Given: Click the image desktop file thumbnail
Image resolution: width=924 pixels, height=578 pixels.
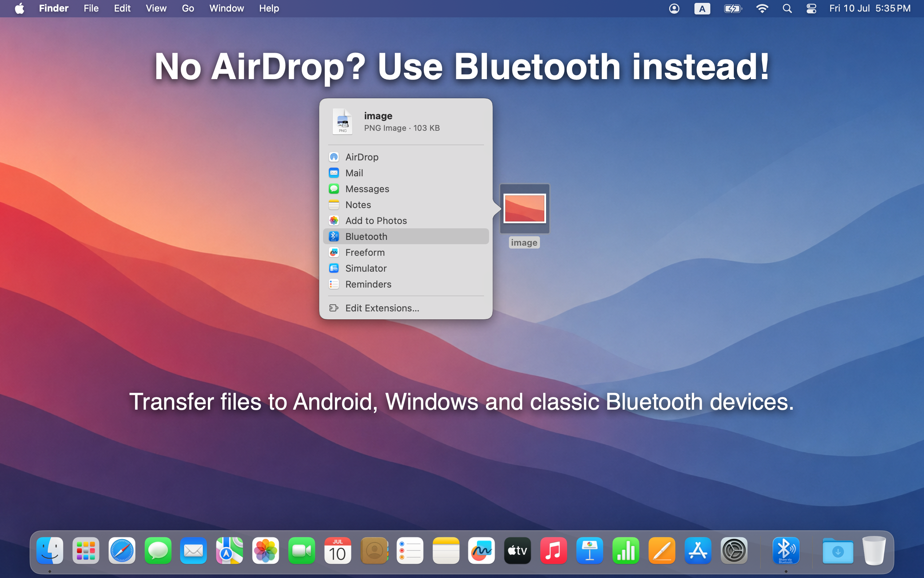Looking at the screenshot, I should click(x=524, y=209).
